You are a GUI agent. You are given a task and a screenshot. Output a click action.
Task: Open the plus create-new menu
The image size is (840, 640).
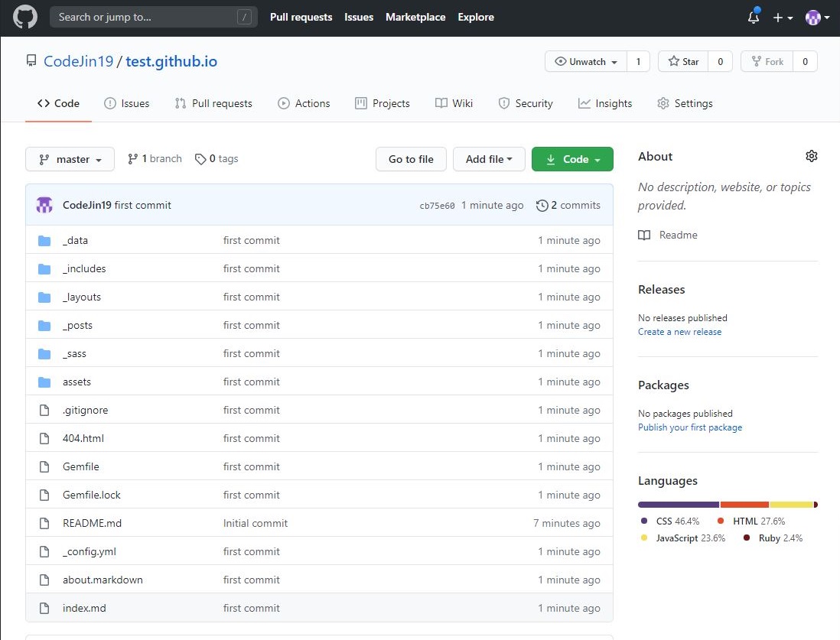click(x=783, y=18)
